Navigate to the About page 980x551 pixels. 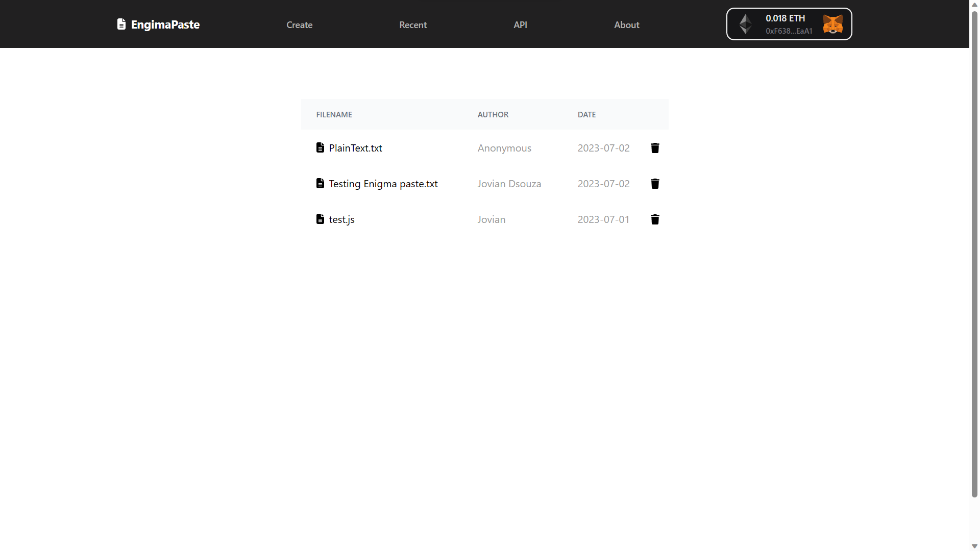click(x=626, y=24)
